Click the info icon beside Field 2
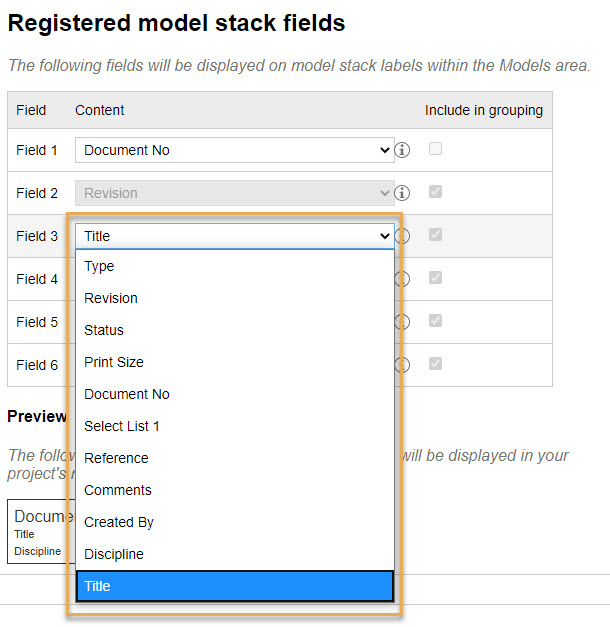Viewport: 610px width, 627px height. click(x=402, y=193)
